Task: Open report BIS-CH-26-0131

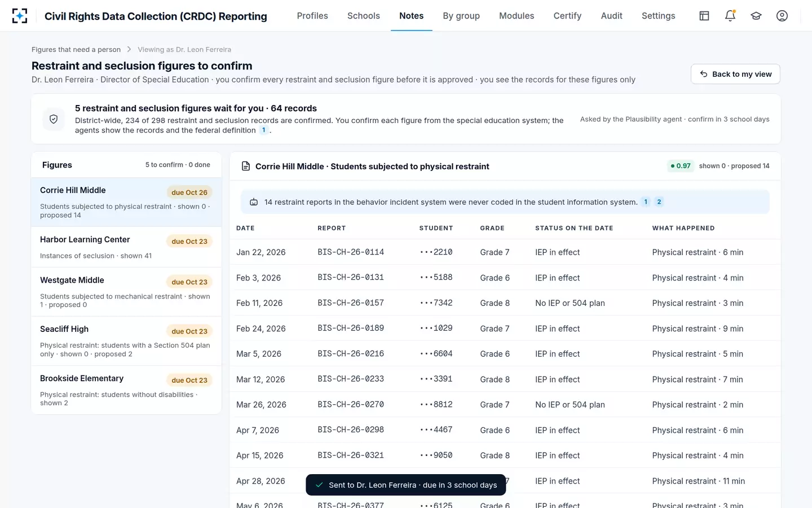Action: [351, 278]
